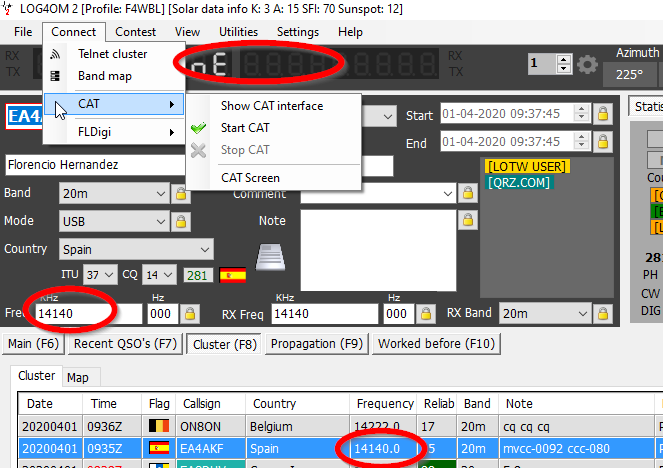
Task: Toggle the Note field lock
Action: pos(468,220)
